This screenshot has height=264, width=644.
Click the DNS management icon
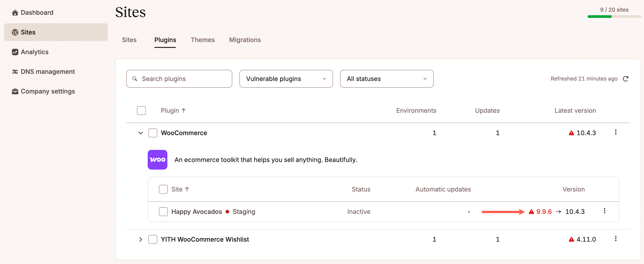15,72
